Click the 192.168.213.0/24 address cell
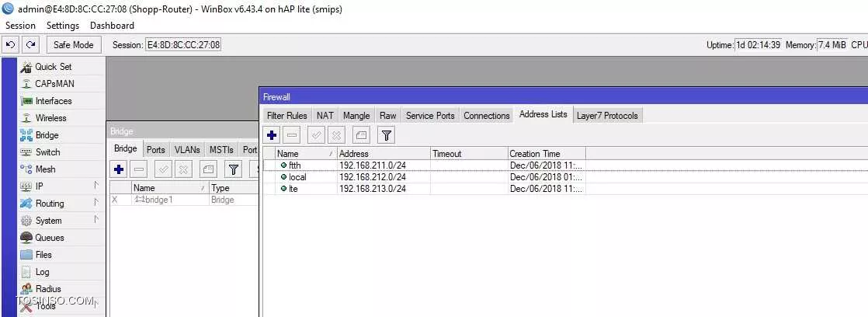Screen dimensions: 868x317 [x=384, y=189]
